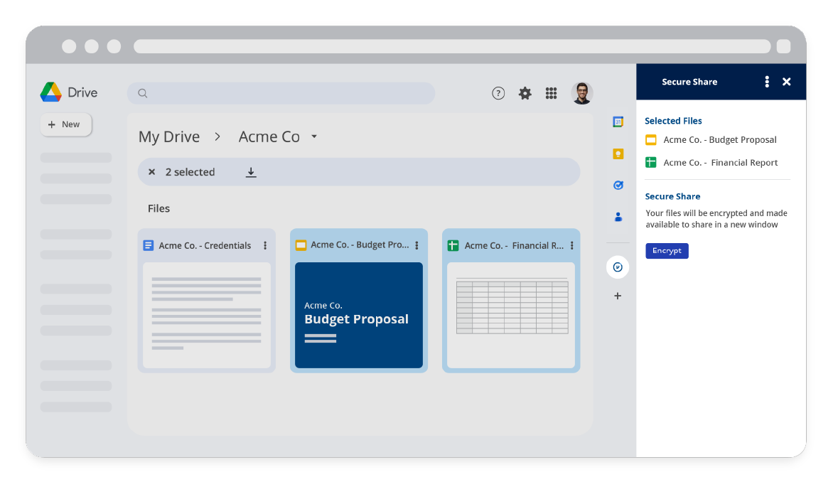Open Drive settings gear
This screenshot has height=504, width=838.
525,93
